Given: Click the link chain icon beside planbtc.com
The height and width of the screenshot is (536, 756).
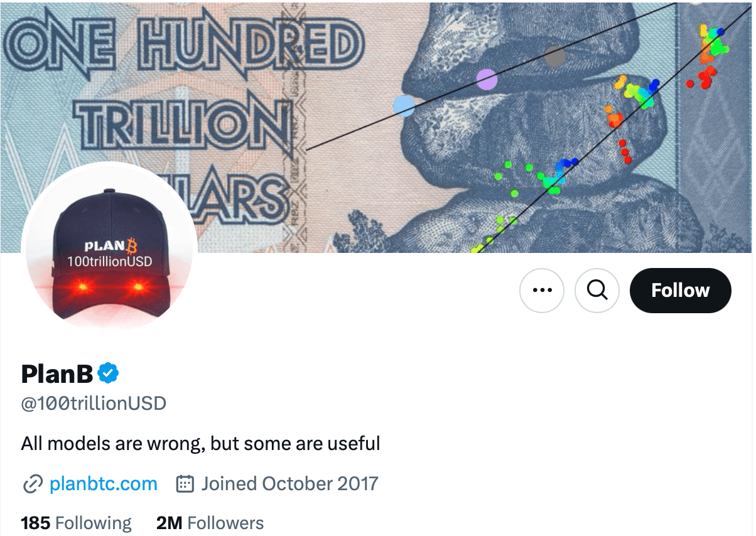Looking at the screenshot, I should [32, 485].
